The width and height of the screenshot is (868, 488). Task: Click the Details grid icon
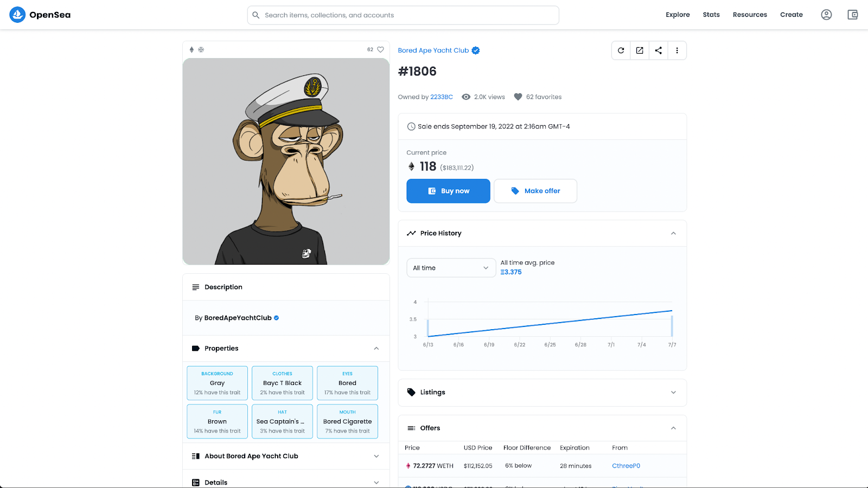(196, 483)
